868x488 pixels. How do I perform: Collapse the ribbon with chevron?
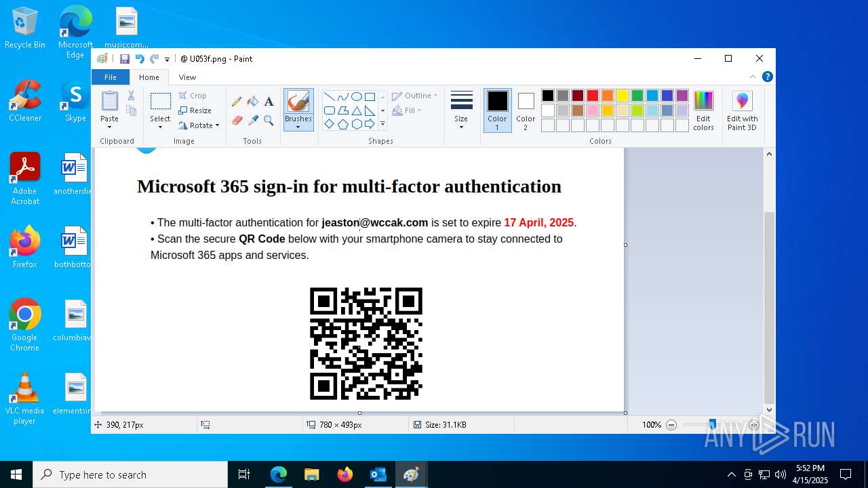coord(753,77)
